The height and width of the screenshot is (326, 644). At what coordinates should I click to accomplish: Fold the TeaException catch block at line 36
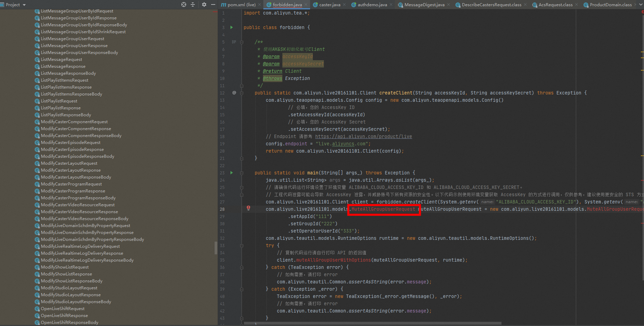pyautogui.click(x=242, y=267)
